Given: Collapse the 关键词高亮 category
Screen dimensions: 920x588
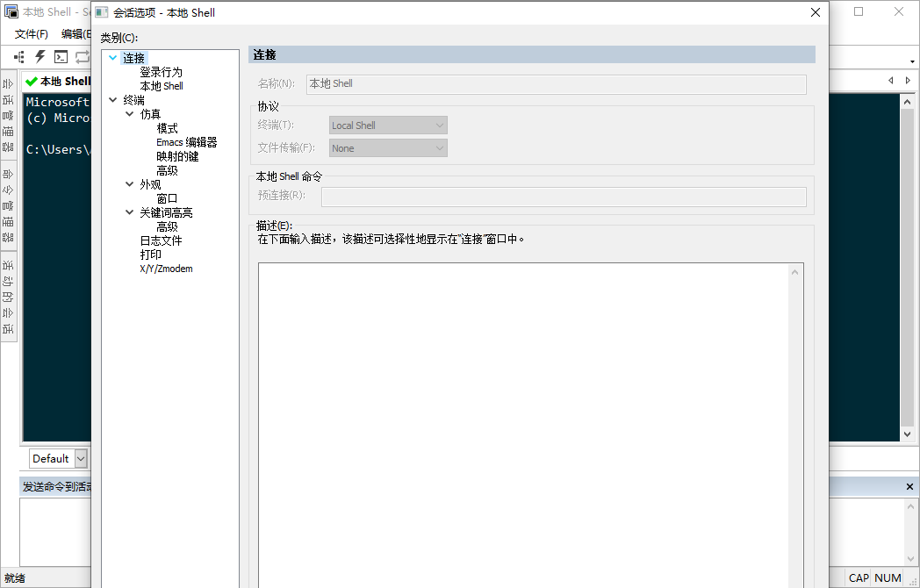Looking at the screenshot, I should click(x=129, y=212).
